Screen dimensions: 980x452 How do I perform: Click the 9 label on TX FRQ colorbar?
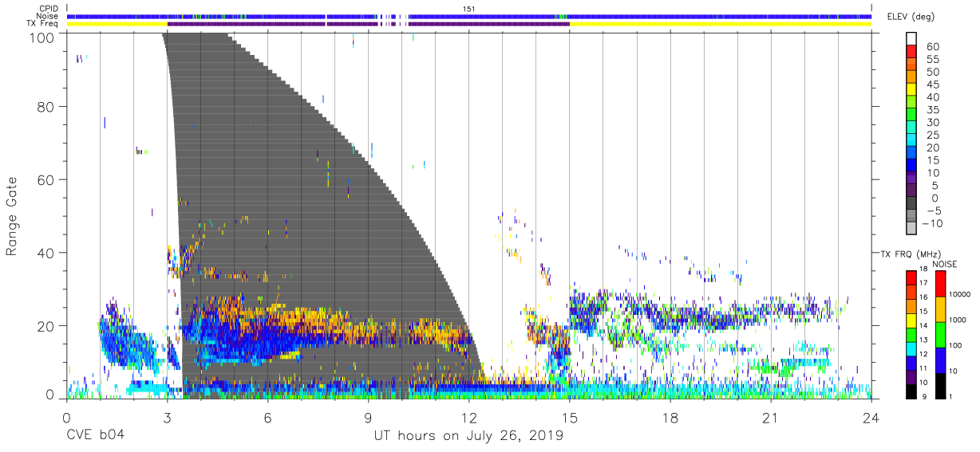924,396
